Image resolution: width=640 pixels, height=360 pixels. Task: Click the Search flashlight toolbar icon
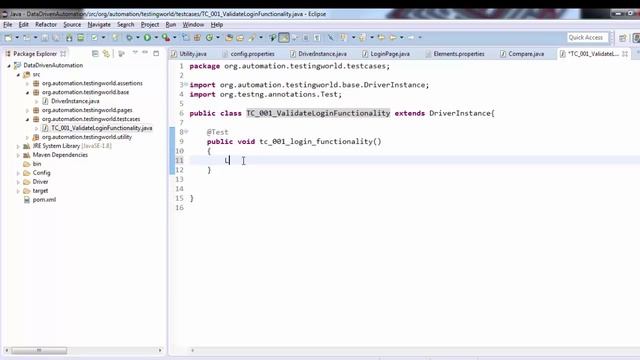point(252,38)
